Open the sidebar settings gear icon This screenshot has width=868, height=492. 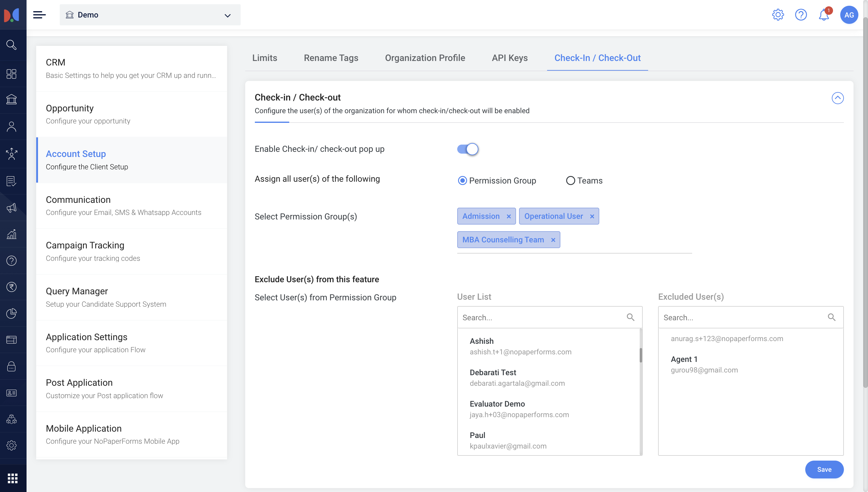coord(11,446)
